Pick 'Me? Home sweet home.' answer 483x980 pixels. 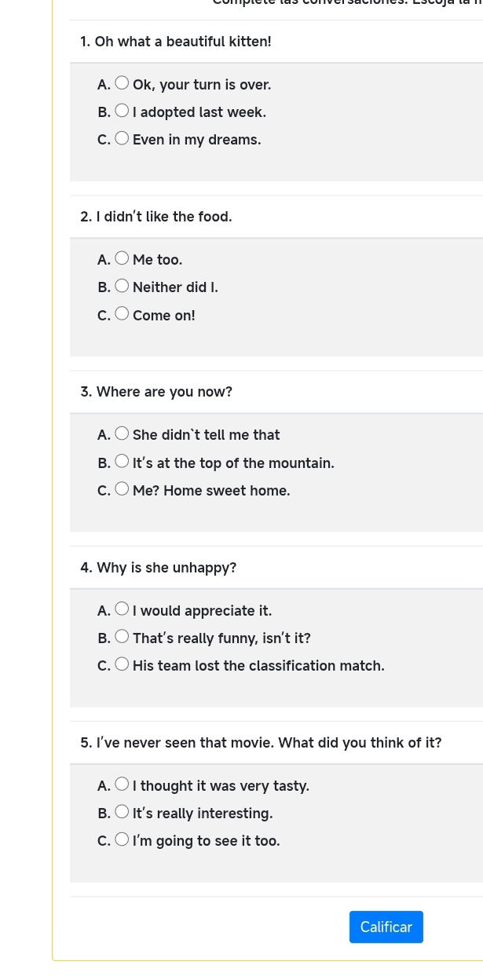(122, 489)
